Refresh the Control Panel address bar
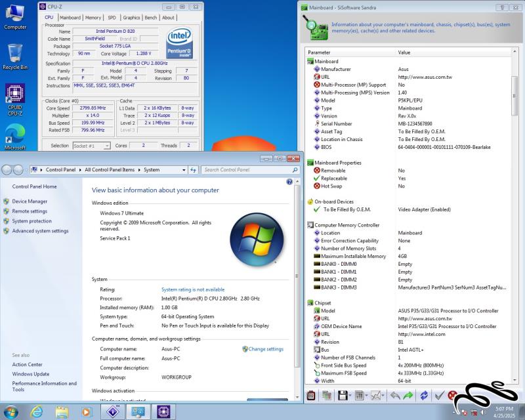Image resolution: width=525 pixels, height=420 pixels. [x=193, y=170]
